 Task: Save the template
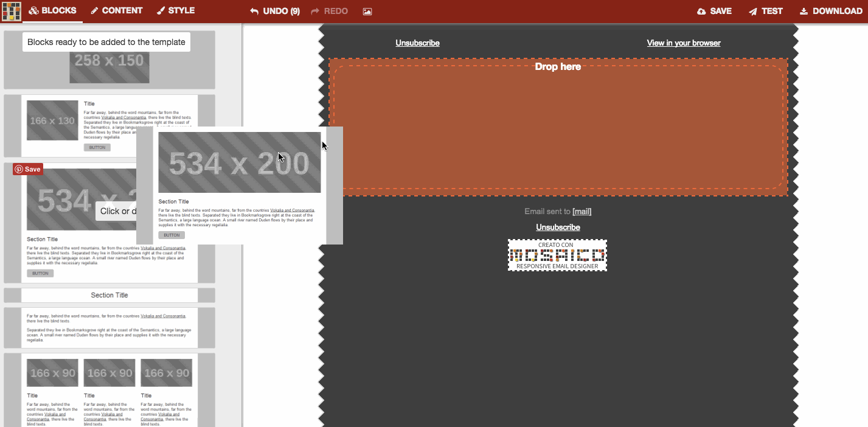pos(714,12)
